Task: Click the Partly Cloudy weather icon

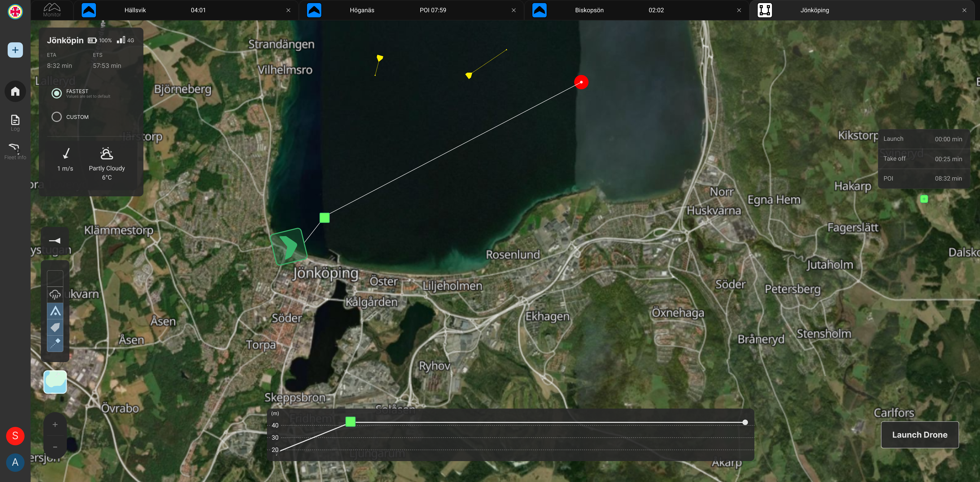Action: click(x=106, y=153)
